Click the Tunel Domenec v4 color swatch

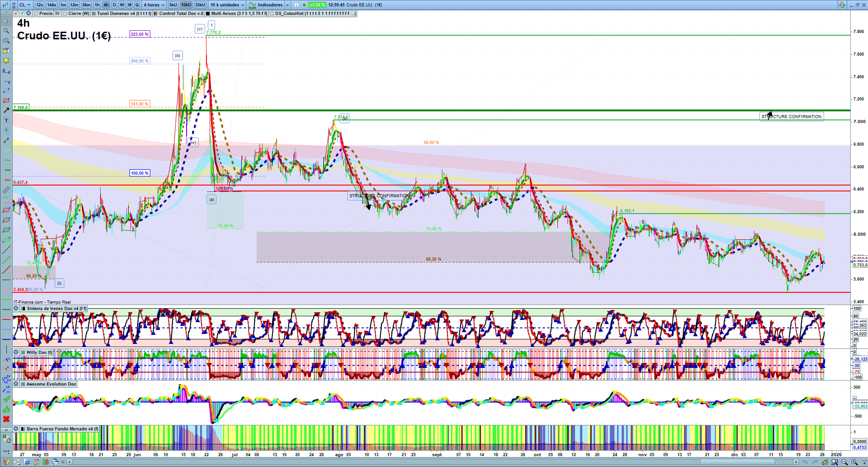coord(94,14)
